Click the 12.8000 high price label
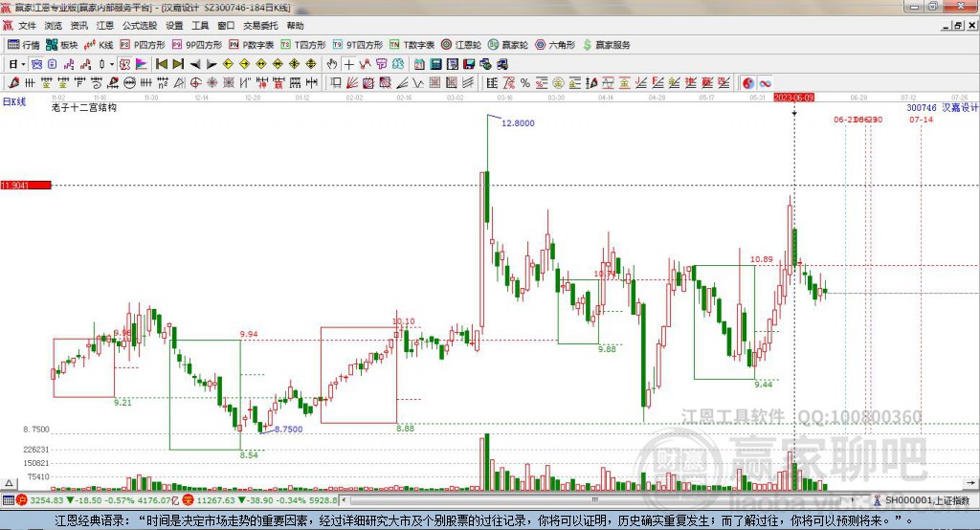This screenshot has width=980, height=530. 518,123
